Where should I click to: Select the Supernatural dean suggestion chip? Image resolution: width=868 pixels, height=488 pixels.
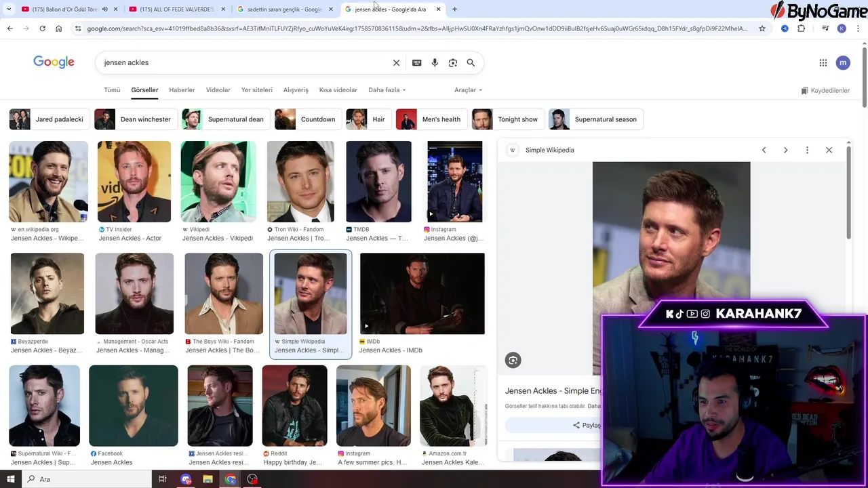(x=226, y=119)
